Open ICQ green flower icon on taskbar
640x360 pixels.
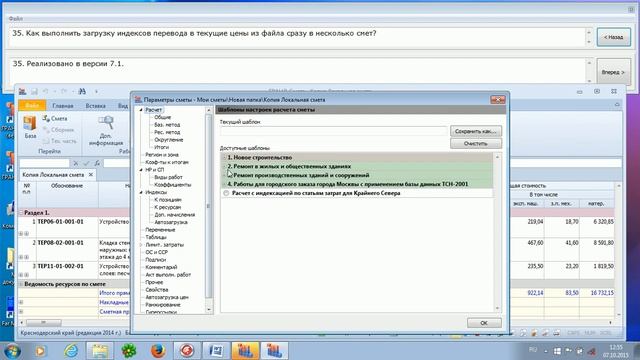point(129,351)
